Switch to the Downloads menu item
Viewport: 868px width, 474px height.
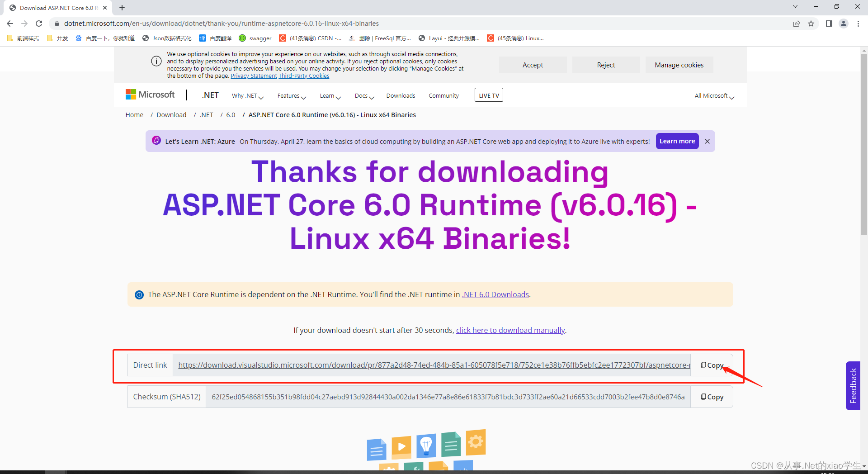[x=401, y=95]
